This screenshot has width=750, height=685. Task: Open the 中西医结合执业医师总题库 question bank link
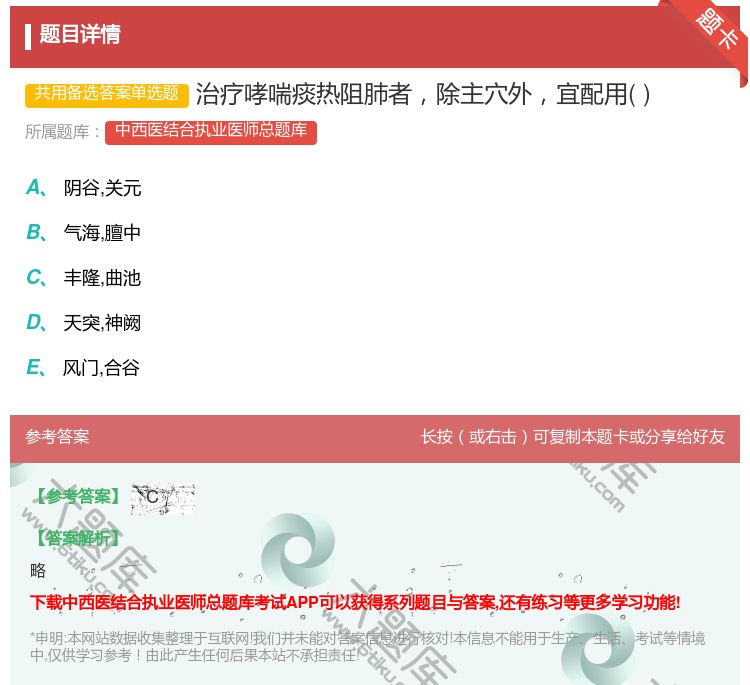click(211, 132)
